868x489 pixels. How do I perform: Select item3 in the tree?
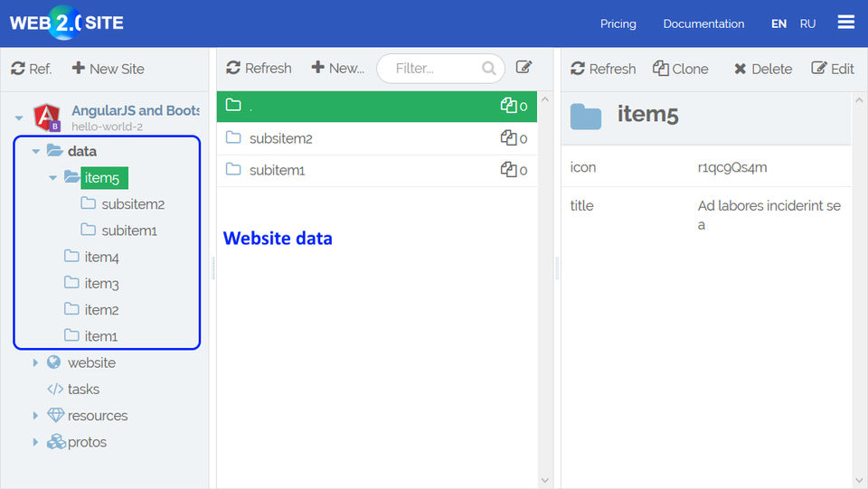pos(101,284)
